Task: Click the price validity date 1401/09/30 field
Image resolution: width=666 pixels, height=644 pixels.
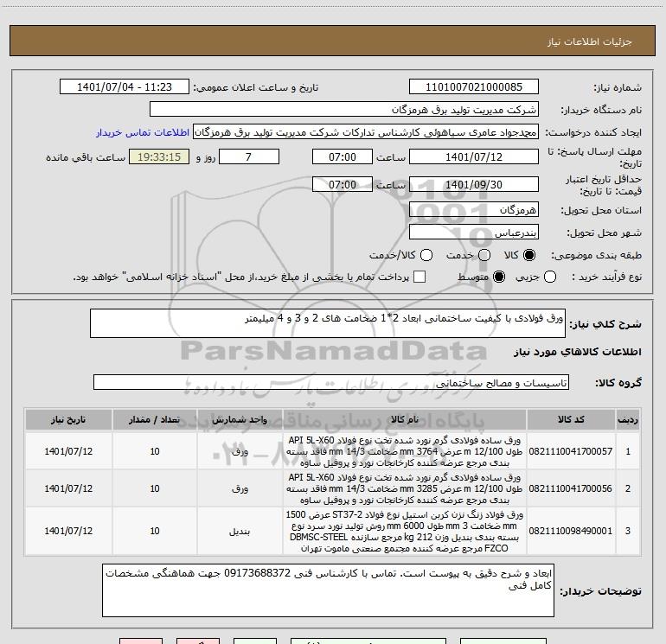Action: (474, 185)
